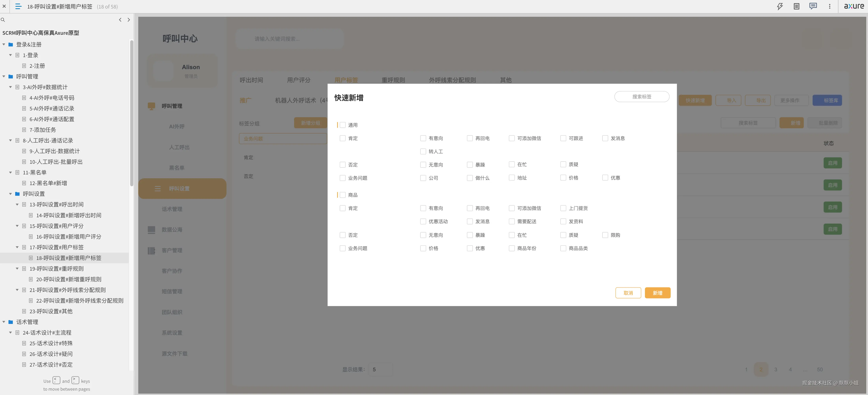
Task: Click the lightning console icon in the toolbar
Action: 780,6
